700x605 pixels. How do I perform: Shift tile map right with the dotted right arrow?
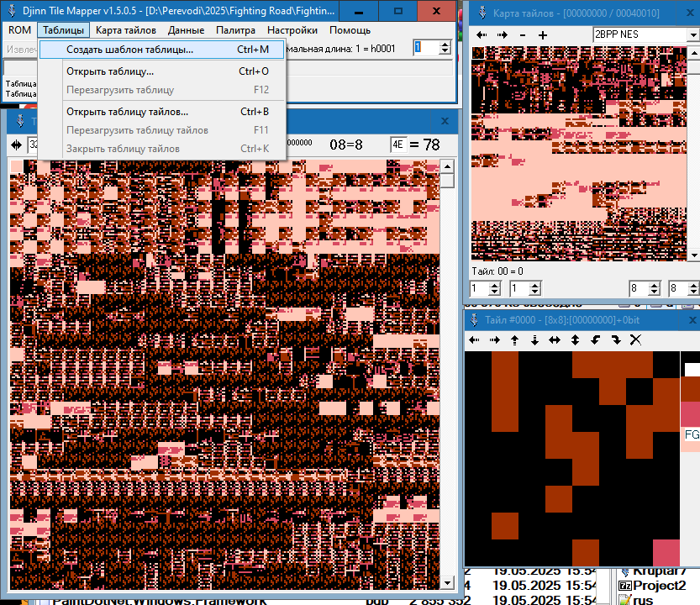(x=503, y=34)
